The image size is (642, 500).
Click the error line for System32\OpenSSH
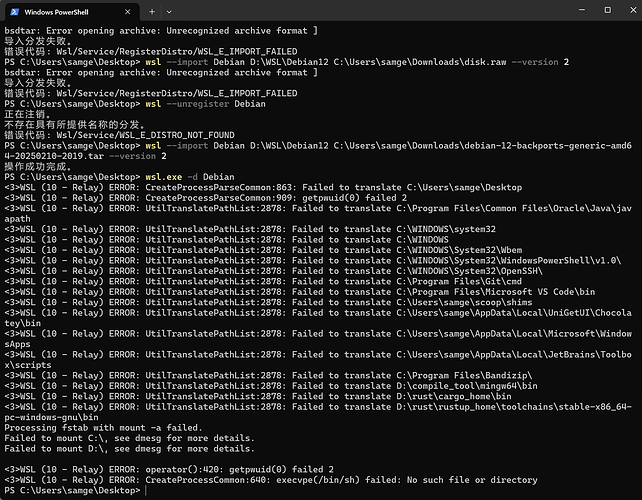[x=274, y=271]
